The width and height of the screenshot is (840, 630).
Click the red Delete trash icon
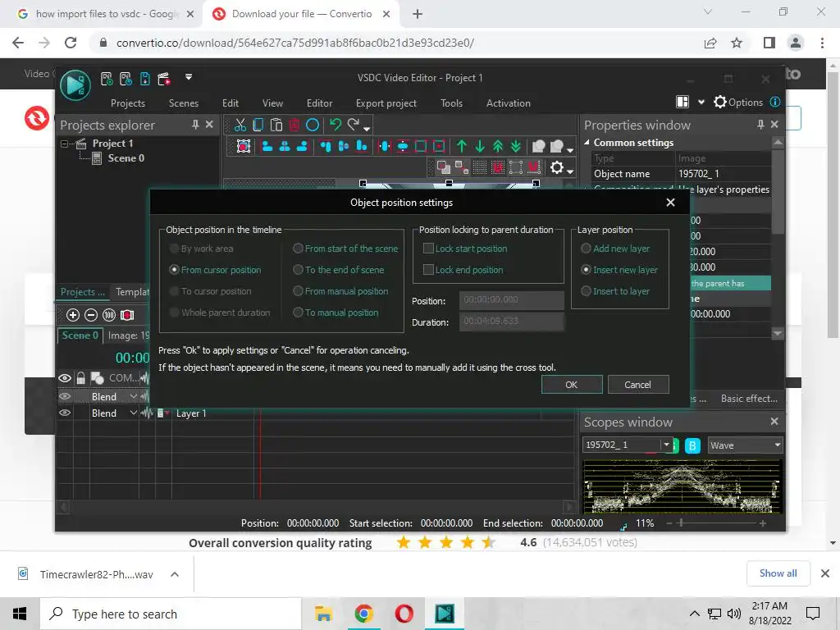294,125
